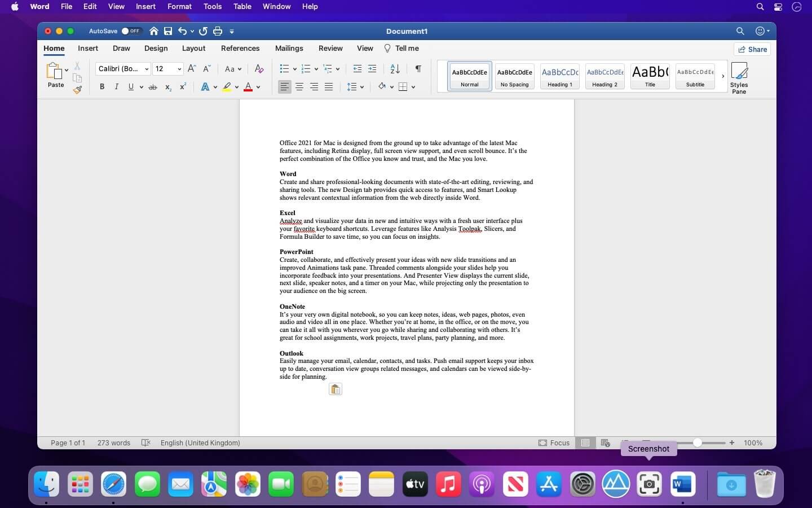Select the Strikethrough icon
This screenshot has height=508, width=812.
click(153, 87)
